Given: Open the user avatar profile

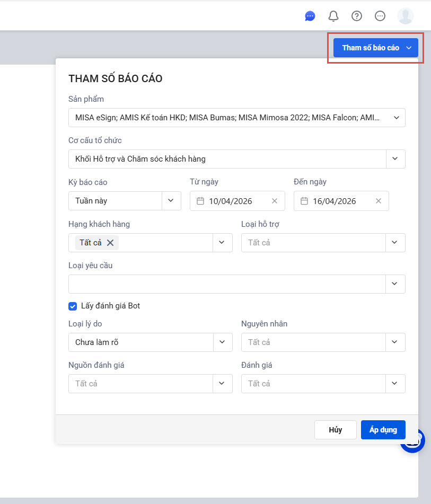Looking at the screenshot, I should [x=406, y=16].
